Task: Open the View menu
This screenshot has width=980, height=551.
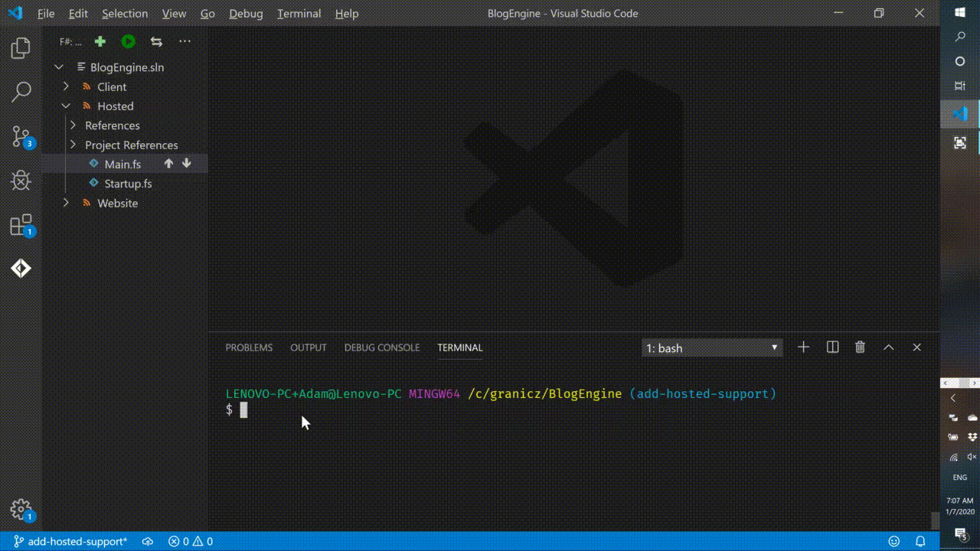Action: (174, 13)
